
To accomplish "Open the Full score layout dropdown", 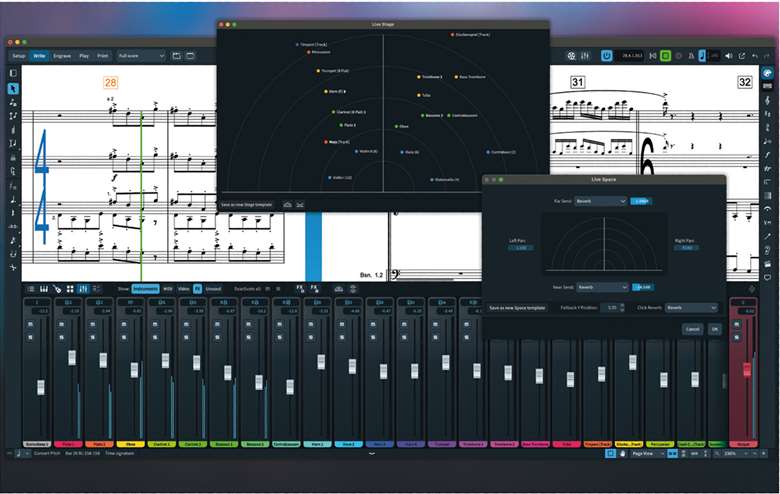I will pyautogui.click(x=139, y=56).
